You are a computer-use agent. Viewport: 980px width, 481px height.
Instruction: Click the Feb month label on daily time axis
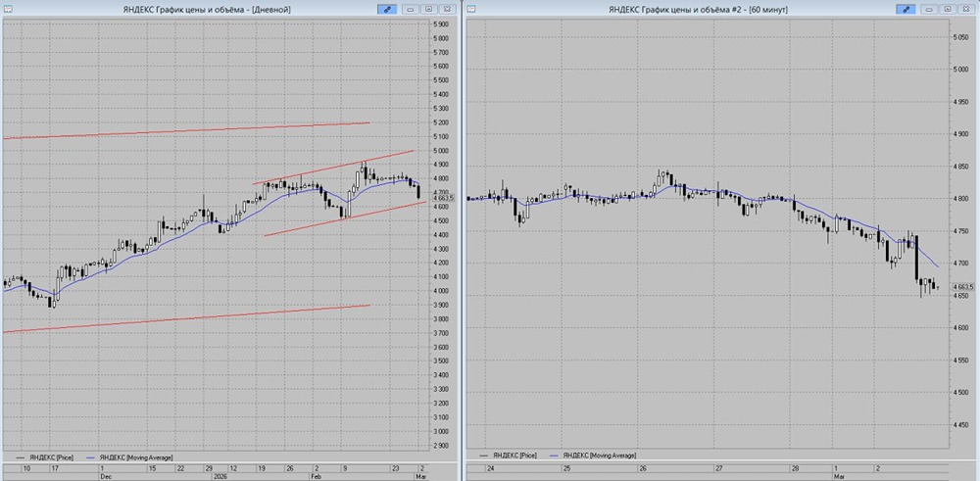coord(318,475)
